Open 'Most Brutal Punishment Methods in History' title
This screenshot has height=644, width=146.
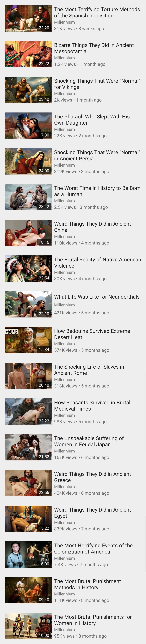click(x=88, y=585)
